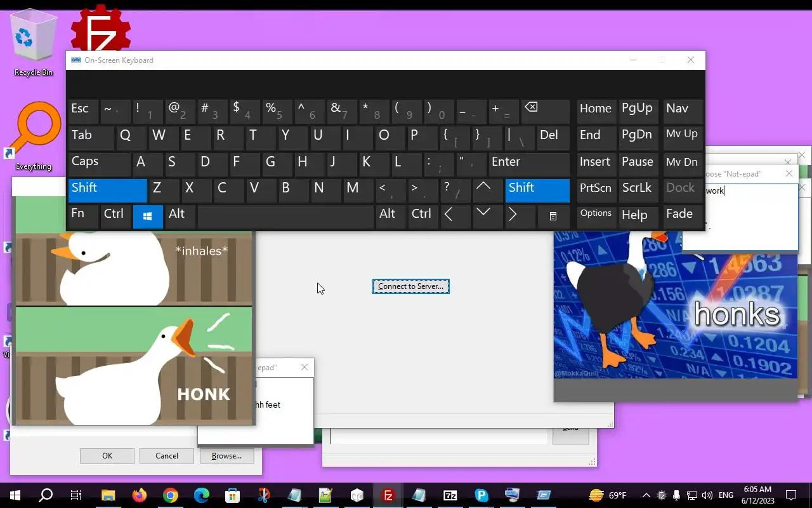Toggle the Alt key beside the Windows key
812x508 pixels.
click(x=180, y=215)
